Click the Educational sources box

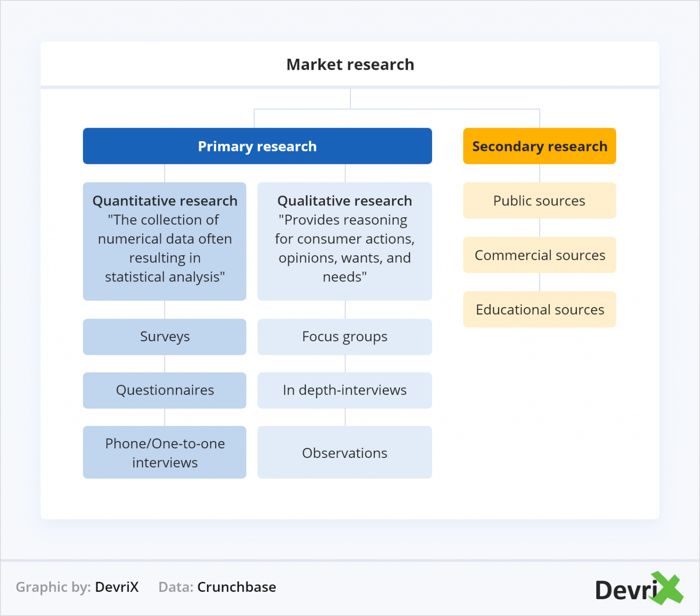(539, 309)
